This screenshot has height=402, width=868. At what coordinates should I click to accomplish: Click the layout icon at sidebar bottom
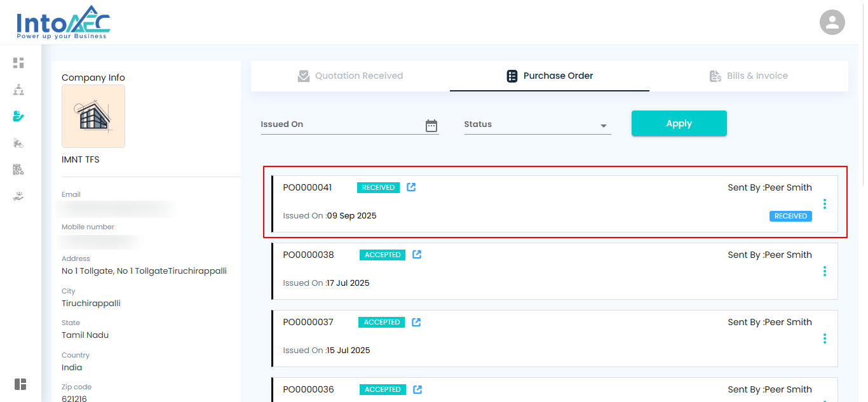20,384
